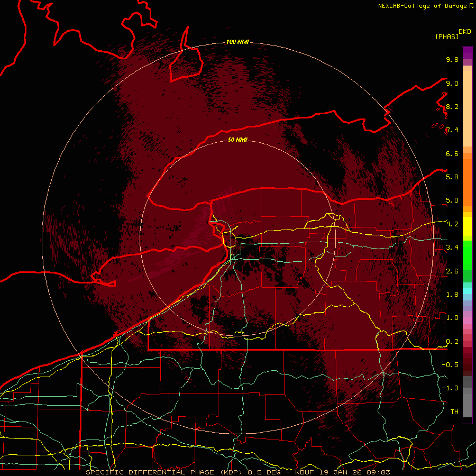
Task: Pick the gray bottom segment of color scale
Action: tap(467, 406)
